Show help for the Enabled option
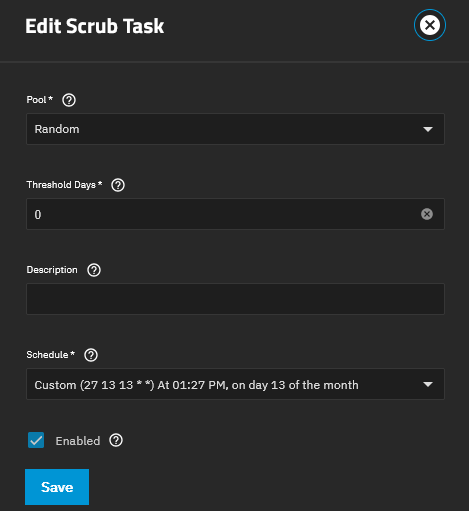The image size is (469, 511). pyautogui.click(x=116, y=440)
